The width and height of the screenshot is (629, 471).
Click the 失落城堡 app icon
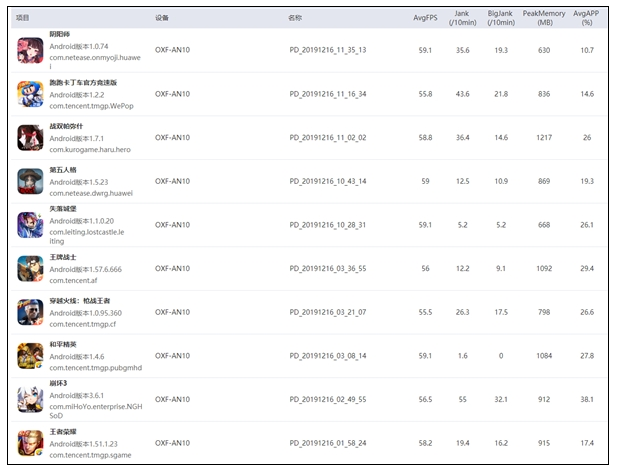(x=30, y=225)
